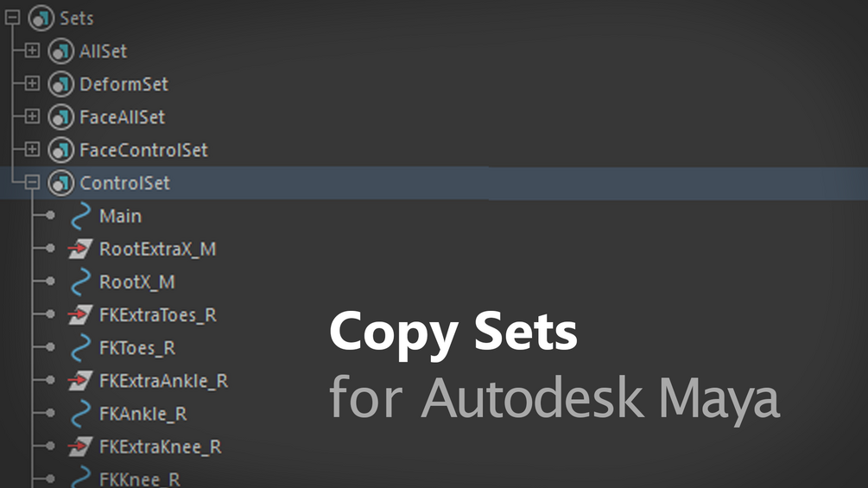Select RootX_M in the outliner
The height and width of the screenshot is (488, 868).
[x=136, y=282]
